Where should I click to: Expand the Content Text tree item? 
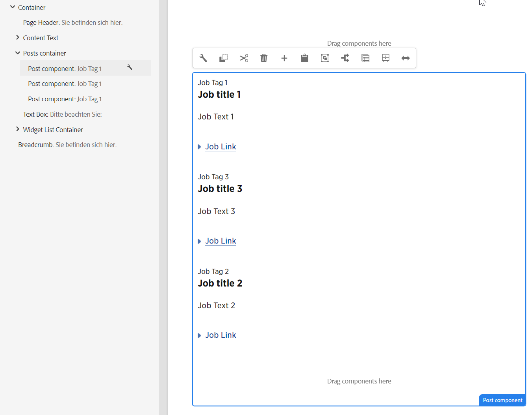pos(17,37)
